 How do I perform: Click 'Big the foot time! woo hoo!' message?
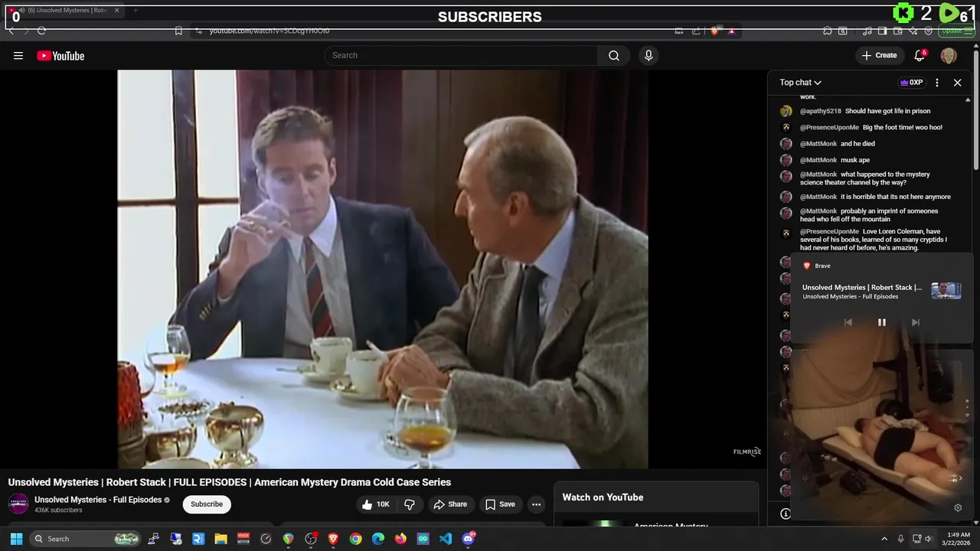[903, 128]
